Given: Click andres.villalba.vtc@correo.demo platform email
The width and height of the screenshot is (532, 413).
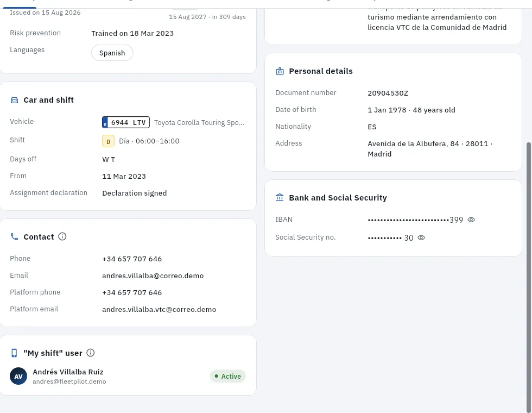Looking at the screenshot, I should pyautogui.click(x=159, y=309).
